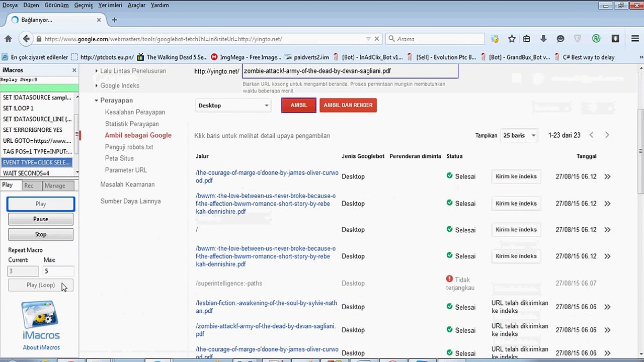Viewport: 644px width, 362px height.
Task: Open the lesbian-fiction row details chevron
Action: [607, 307]
